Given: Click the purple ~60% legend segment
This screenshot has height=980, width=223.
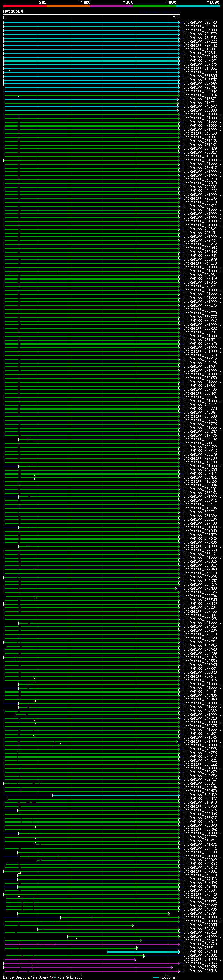Looking at the screenshot, I should (112, 6).
